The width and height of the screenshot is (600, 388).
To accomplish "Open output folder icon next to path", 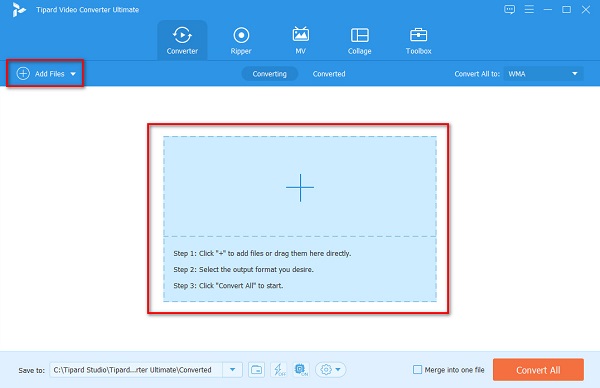I will [256, 370].
